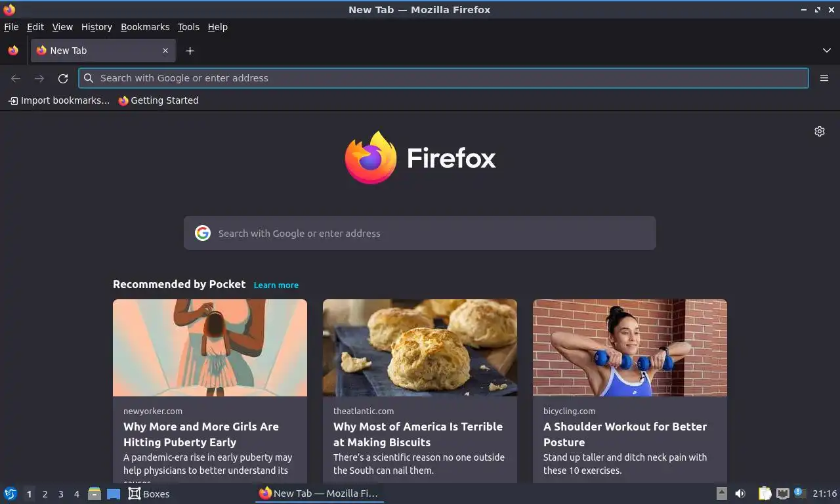Open the History menu

96,27
